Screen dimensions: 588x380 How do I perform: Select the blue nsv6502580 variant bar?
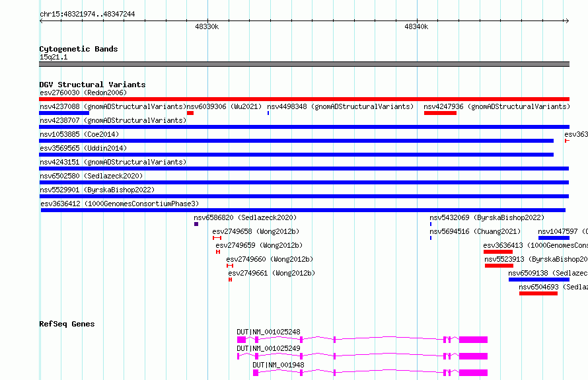pyautogui.click(x=304, y=182)
